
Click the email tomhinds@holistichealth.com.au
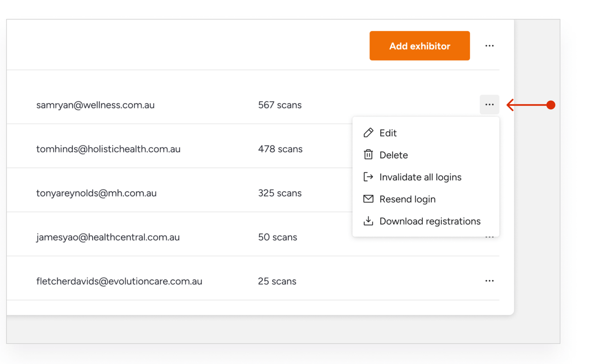coord(108,149)
